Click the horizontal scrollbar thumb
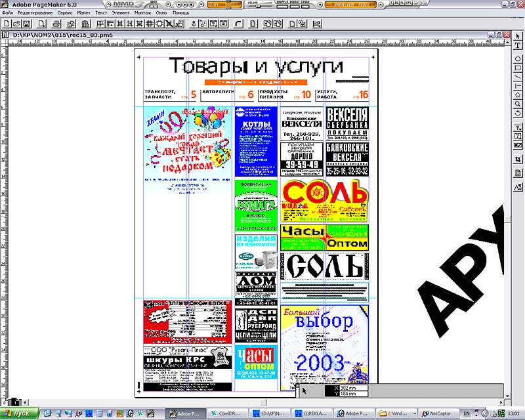This screenshot has width=525, height=420. pyautogui.click(x=264, y=402)
